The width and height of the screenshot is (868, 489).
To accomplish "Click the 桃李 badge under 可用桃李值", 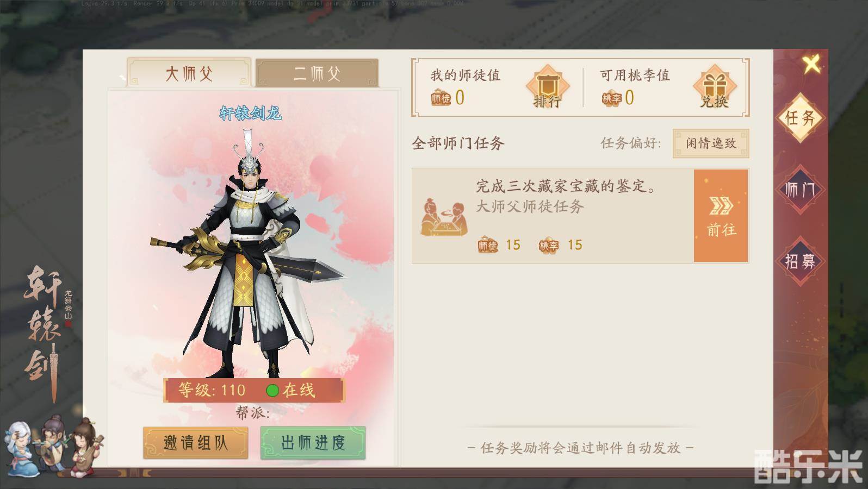I will tap(611, 98).
